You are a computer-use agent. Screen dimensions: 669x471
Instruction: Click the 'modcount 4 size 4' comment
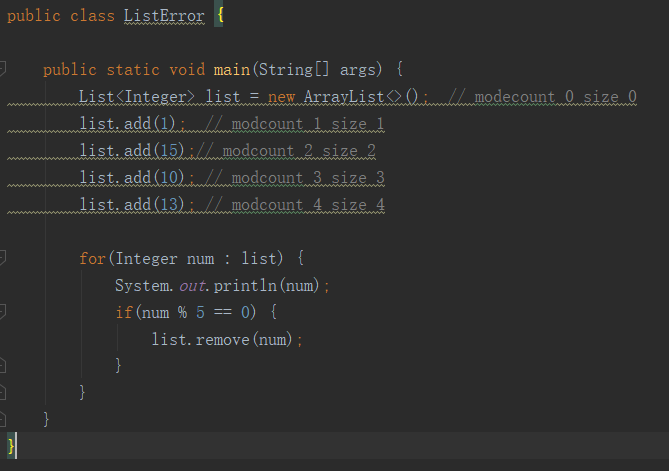[294, 205]
